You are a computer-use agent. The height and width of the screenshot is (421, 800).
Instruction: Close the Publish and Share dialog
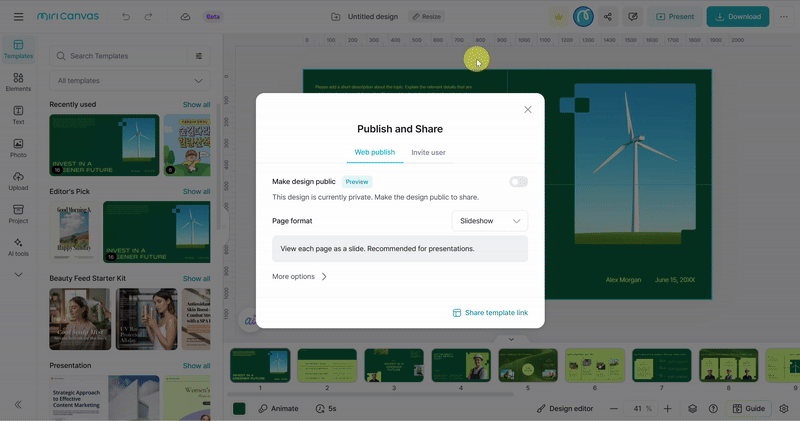click(528, 109)
